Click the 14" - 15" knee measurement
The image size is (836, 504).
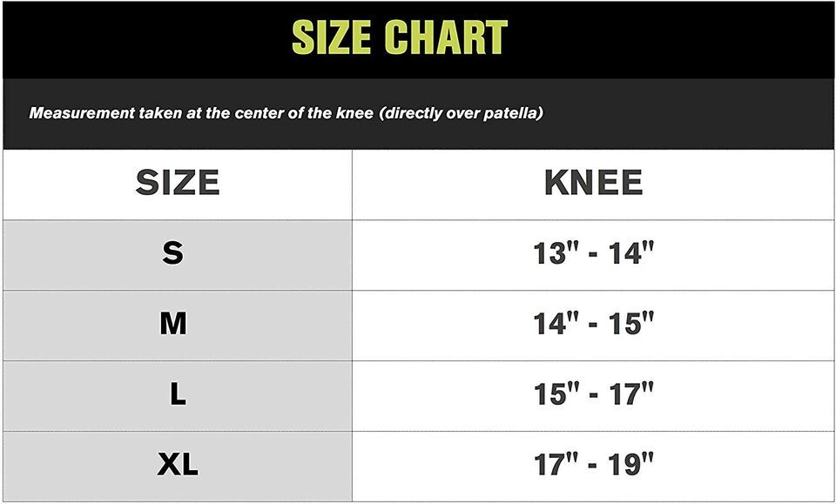(x=593, y=324)
